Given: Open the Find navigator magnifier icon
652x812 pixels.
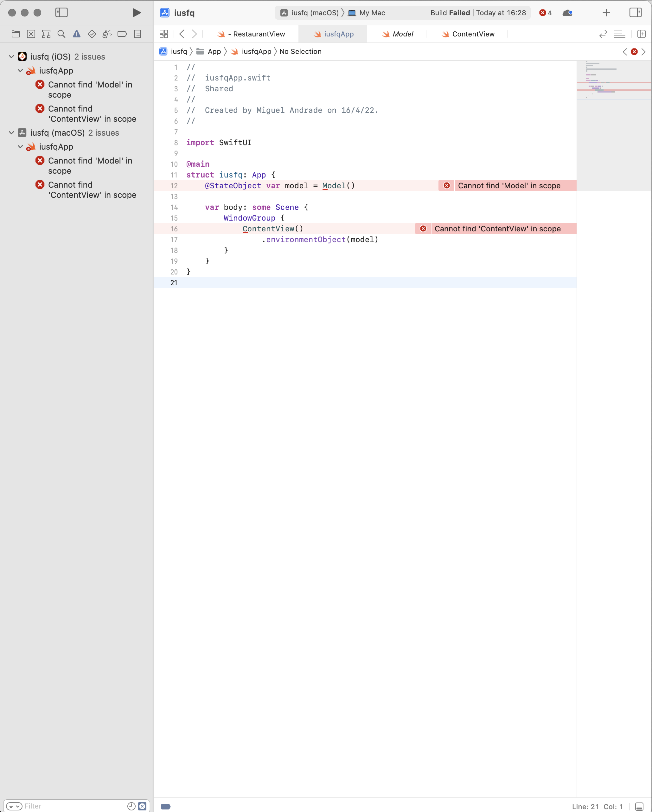Looking at the screenshot, I should pyautogui.click(x=61, y=34).
